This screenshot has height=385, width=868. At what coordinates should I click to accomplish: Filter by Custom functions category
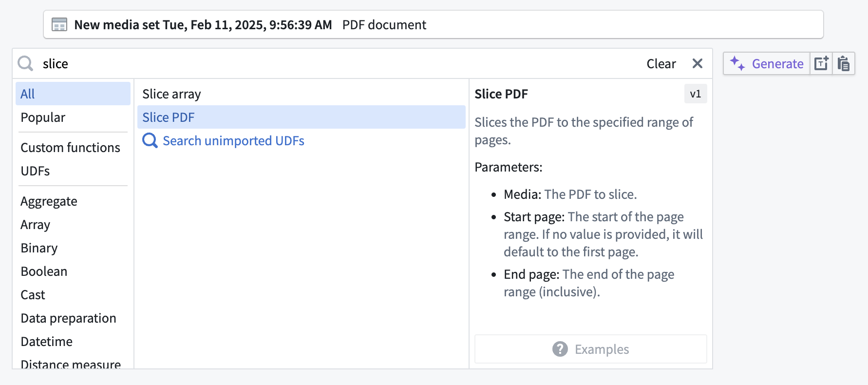[x=70, y=148]
